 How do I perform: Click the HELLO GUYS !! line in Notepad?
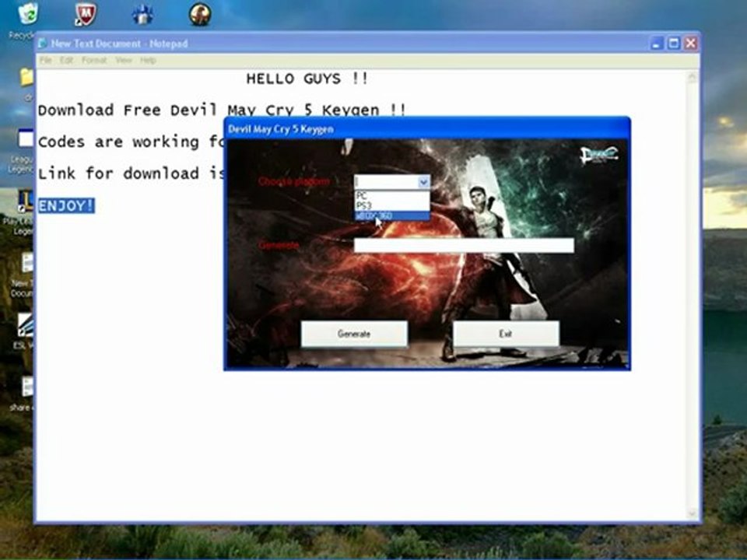[x=307, y=79]
